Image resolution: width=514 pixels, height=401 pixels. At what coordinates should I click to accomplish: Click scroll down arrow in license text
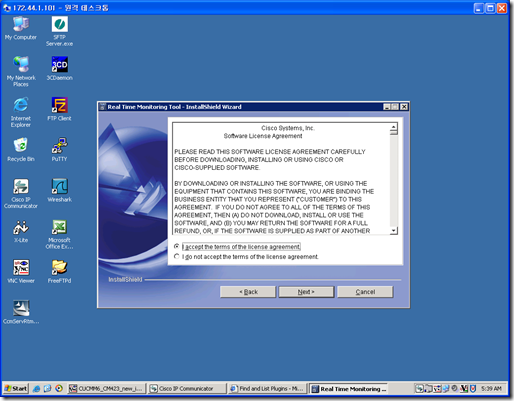[394, 230]
